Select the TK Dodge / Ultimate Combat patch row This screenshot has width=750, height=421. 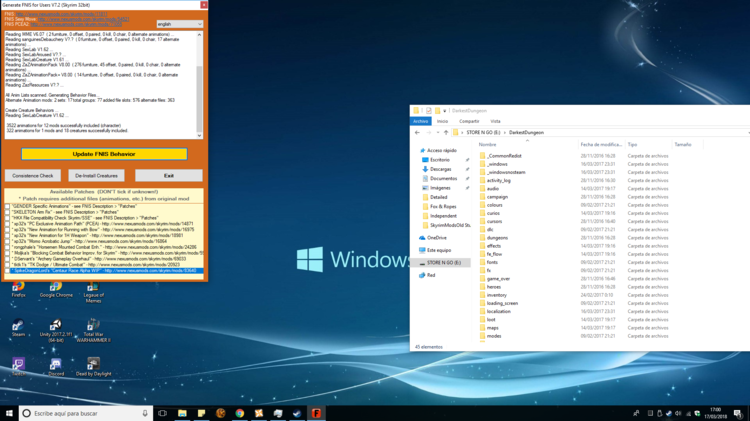coord(104,265)
